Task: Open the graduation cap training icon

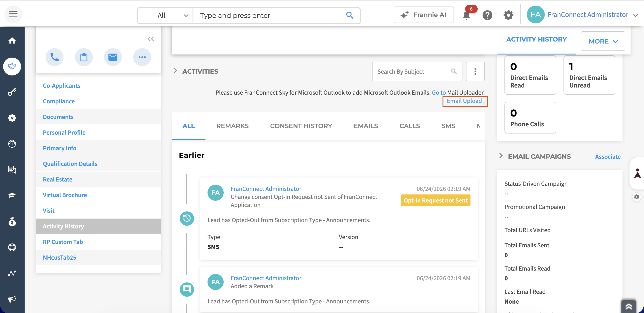Action: coord(12,195)
